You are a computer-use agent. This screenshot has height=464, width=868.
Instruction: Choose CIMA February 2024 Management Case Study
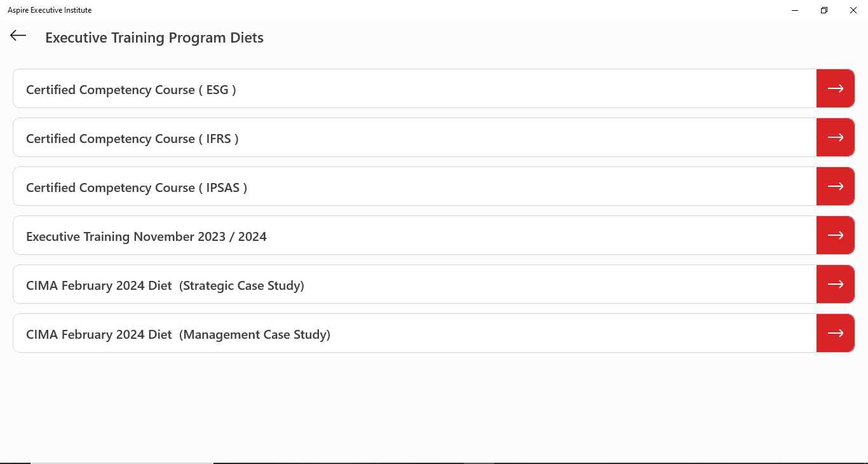[x=413, y=334]
